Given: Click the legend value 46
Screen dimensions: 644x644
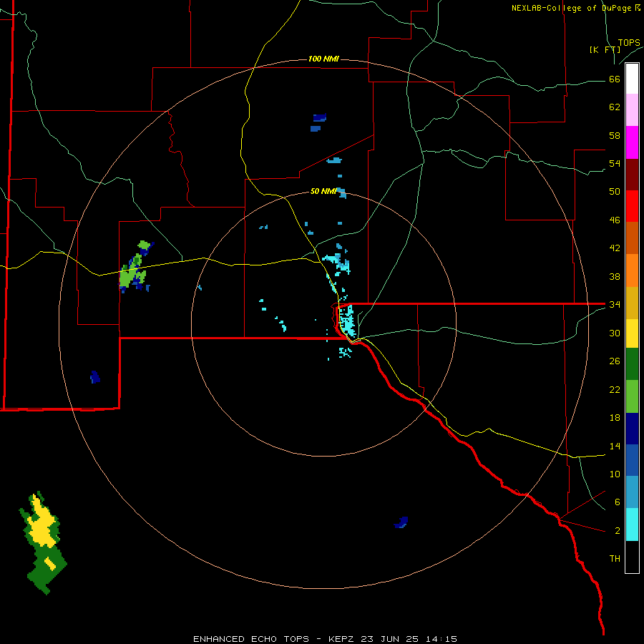Looking at the screenshot, I should tap(615, 220).
